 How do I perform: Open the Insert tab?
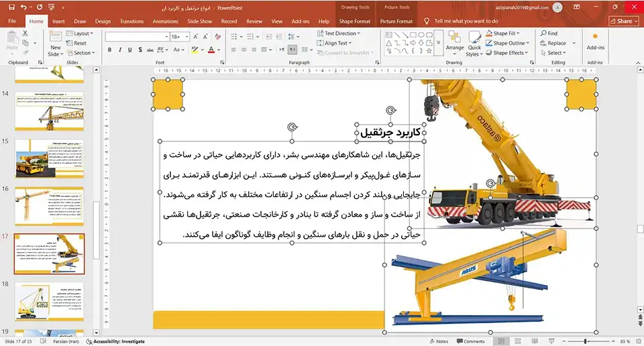58,21
